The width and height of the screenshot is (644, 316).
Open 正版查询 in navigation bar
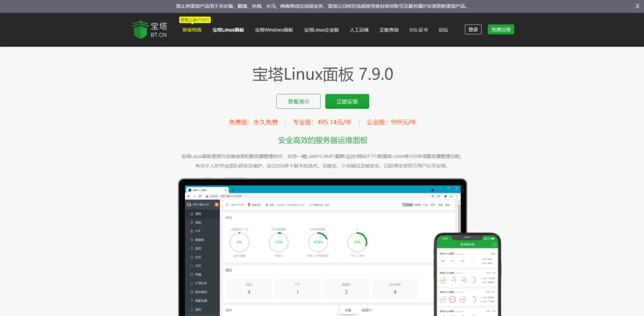(x=389, y=30)
